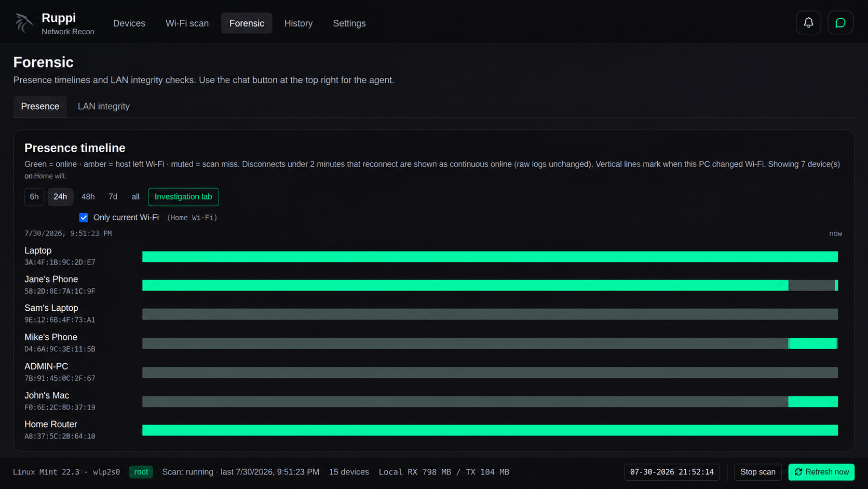Click Sam's Laptop presence bar

tap(490, 314)
